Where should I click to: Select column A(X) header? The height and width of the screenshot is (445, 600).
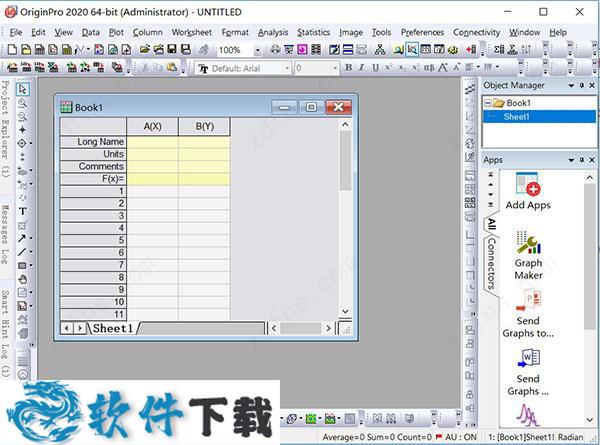152,127
